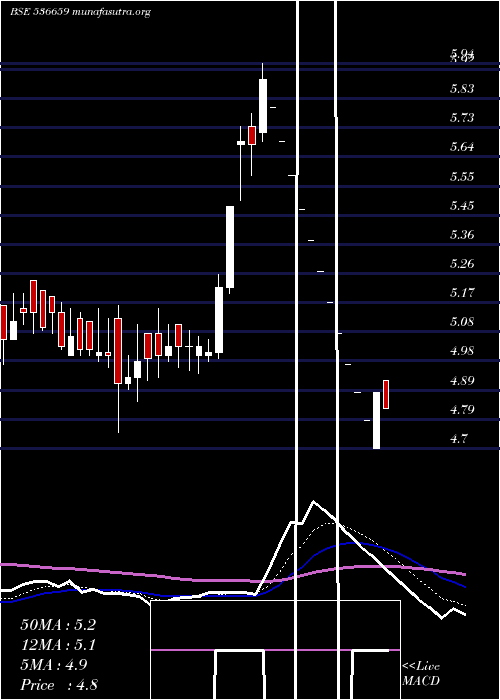Click the 4.89 price axis label
The height and width of the screenshot is (700, 500).
(x=462, y=381)
